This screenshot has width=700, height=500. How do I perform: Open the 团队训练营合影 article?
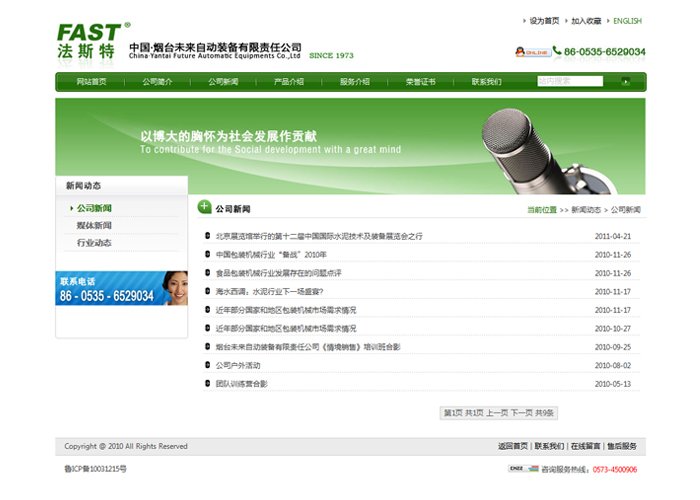click(x=242, y=383)
